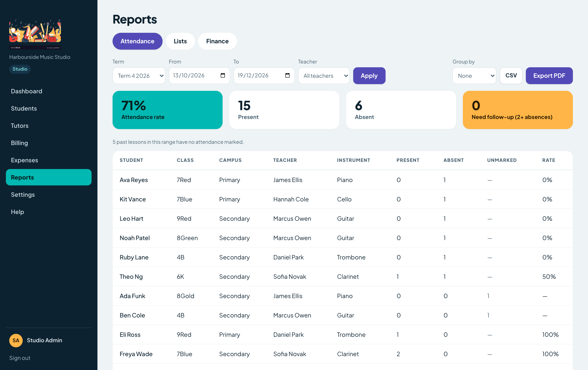Open the Billing section
Image resolution: width=588 pixels, height=370 pixels.
point(49,143)
